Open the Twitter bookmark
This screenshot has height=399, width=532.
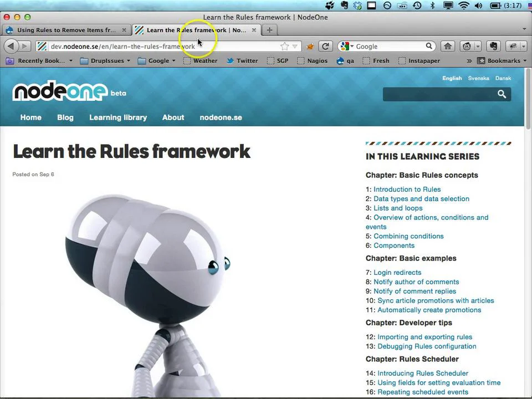click(242, 61)
